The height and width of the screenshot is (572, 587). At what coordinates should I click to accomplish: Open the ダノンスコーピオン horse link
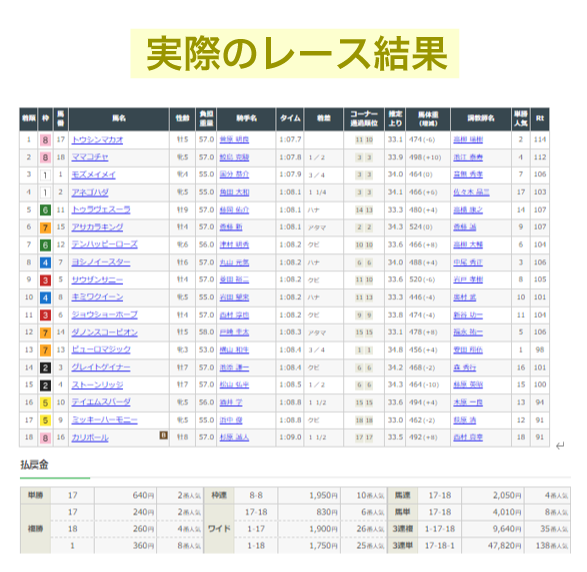click(104, 332)
